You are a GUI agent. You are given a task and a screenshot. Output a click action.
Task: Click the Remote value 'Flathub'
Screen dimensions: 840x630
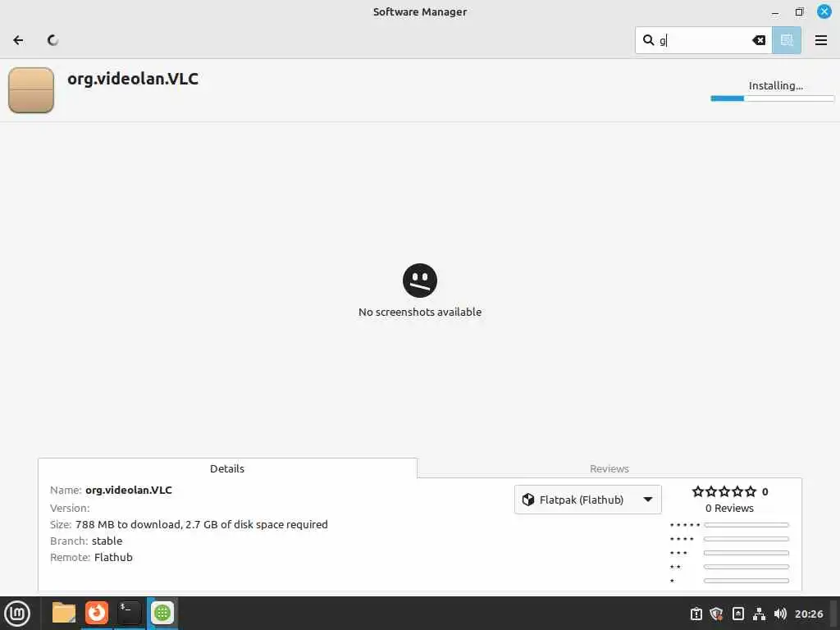pyautogui.click(x=113, y=558)
